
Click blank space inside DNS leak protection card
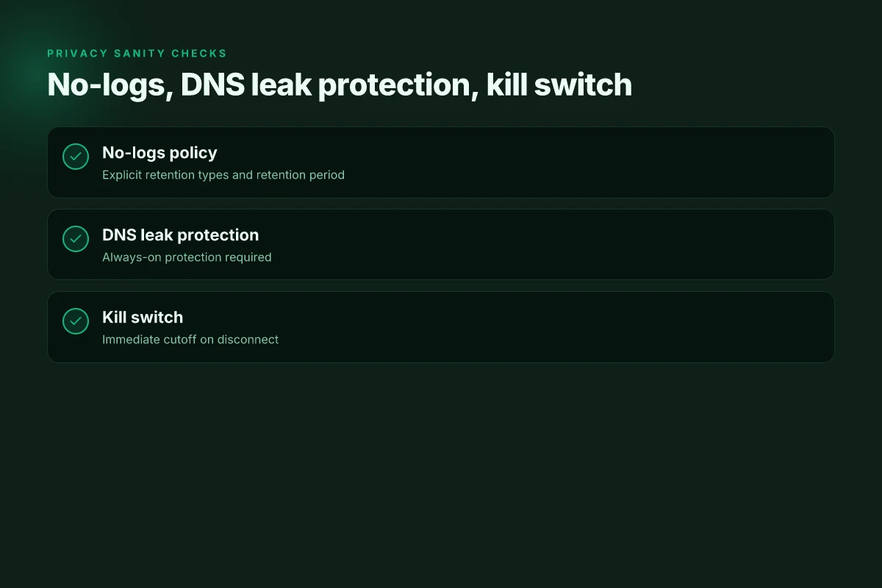[x=588, y=245]
